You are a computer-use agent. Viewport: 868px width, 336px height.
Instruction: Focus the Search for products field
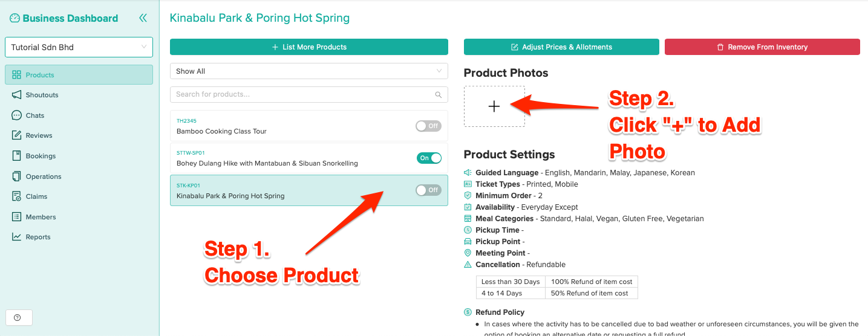click(302, 94)
